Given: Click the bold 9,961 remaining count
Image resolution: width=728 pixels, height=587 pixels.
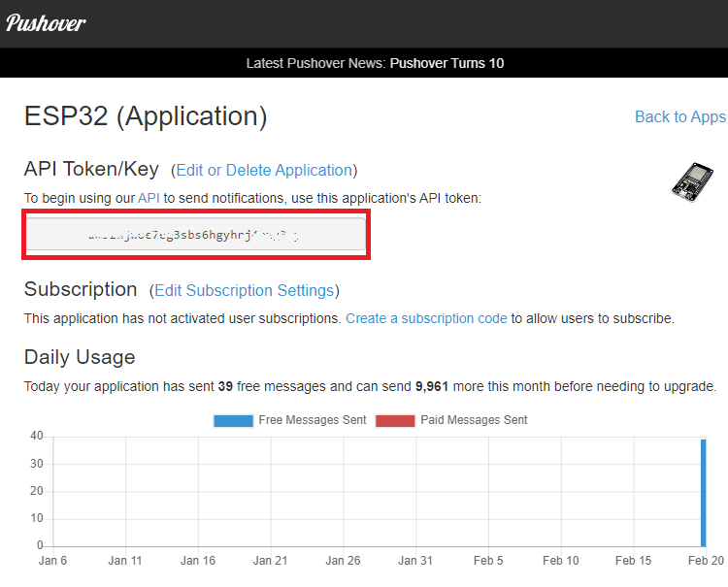Looking at the screenshot, I should 432,386.
